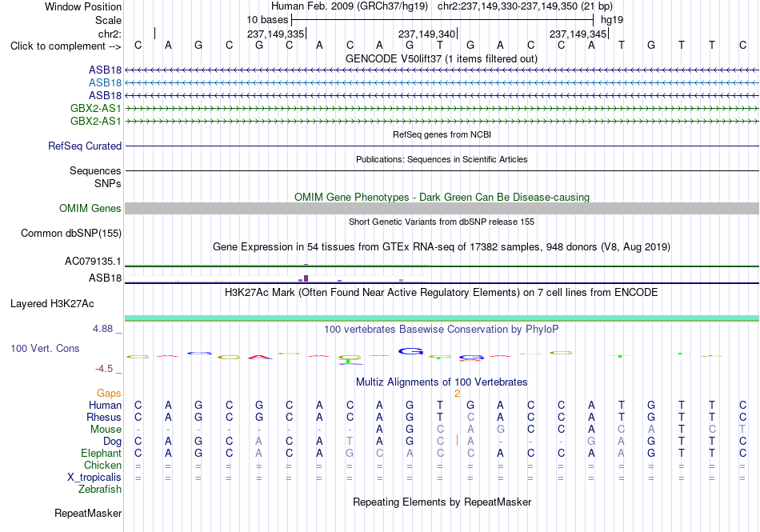Click the 4.88 PhyloP upper scale value
The width and height of the screenshot is (760, 532).
tap(102, 329)
